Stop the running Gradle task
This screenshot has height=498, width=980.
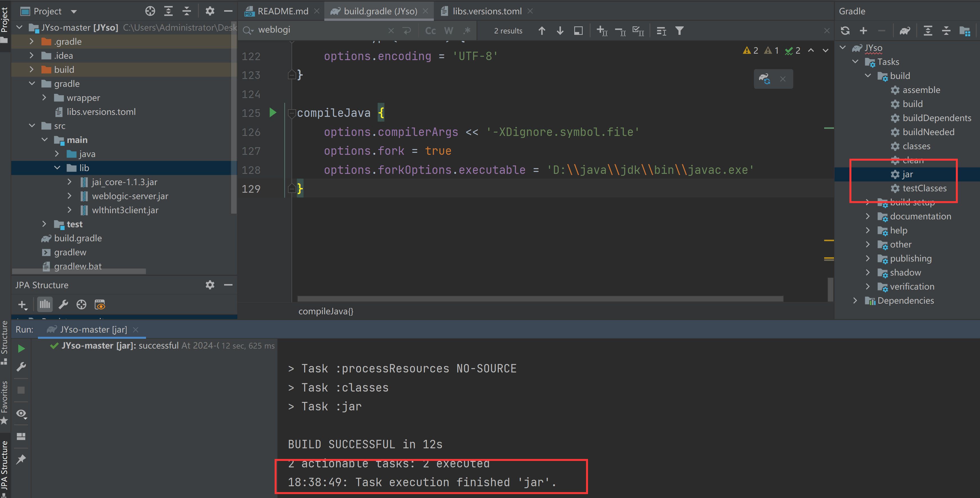point(21,390)
